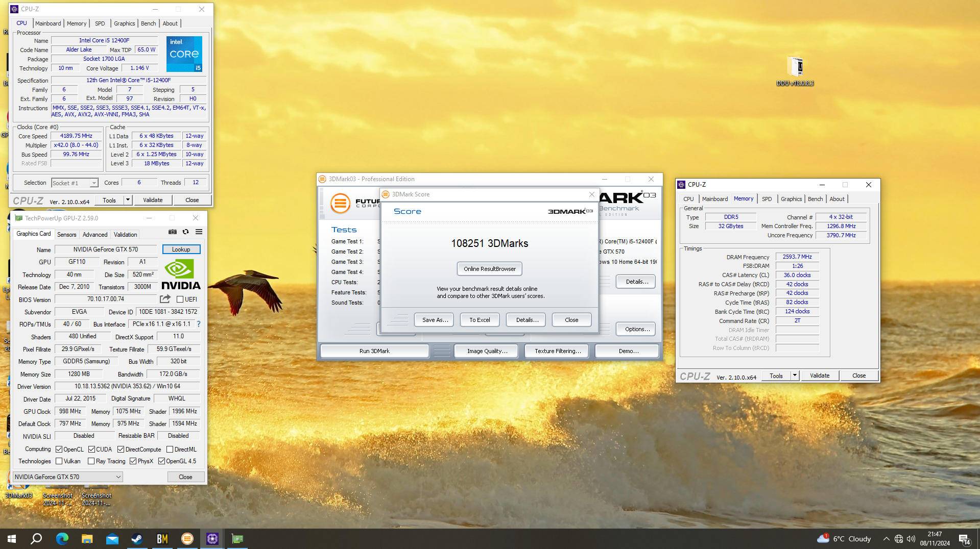
Task: Toggle the Ray Tracing checkbox
Action: click(91, 461)
